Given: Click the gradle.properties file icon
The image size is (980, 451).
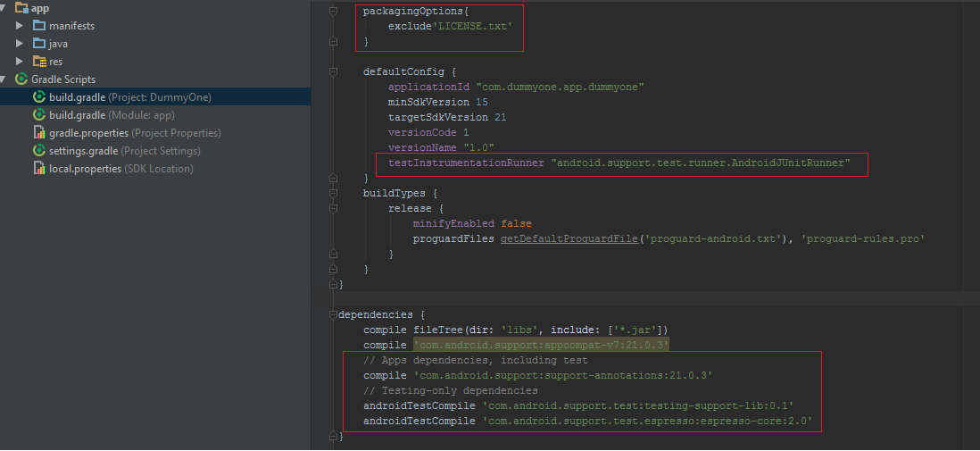Looking at the screenshot, I should tap(39, 133).
